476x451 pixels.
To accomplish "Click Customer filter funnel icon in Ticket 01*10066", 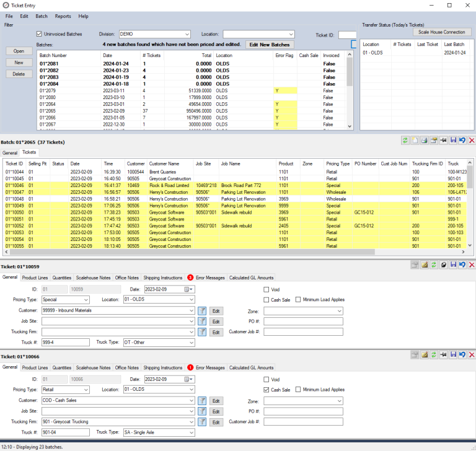I will pyautogui.click(x=202, y=401).
